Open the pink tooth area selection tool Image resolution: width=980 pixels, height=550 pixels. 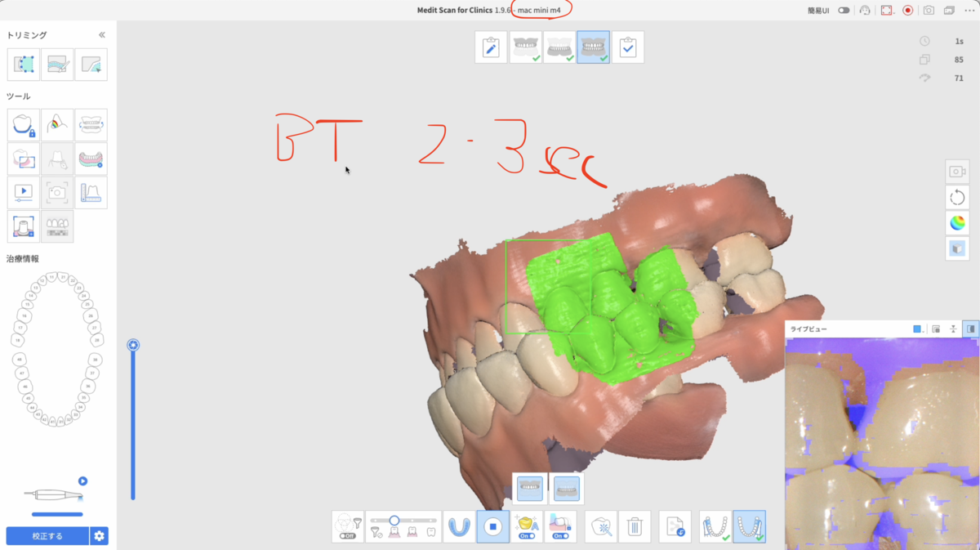(x=24, y=159)
